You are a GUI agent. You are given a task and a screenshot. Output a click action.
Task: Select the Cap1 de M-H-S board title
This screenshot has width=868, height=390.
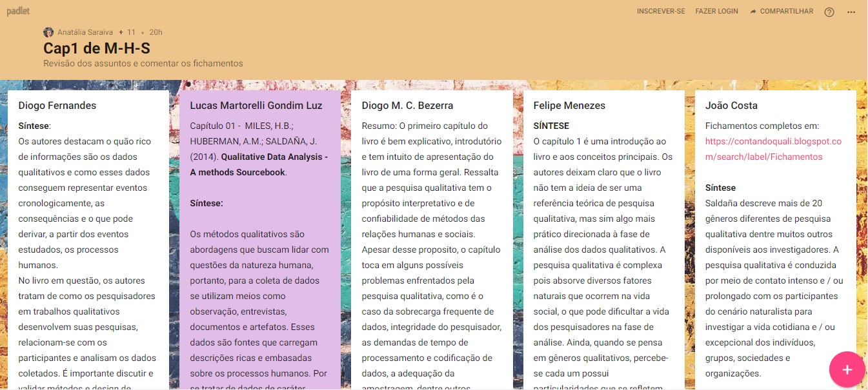click(x=97, y=48)
